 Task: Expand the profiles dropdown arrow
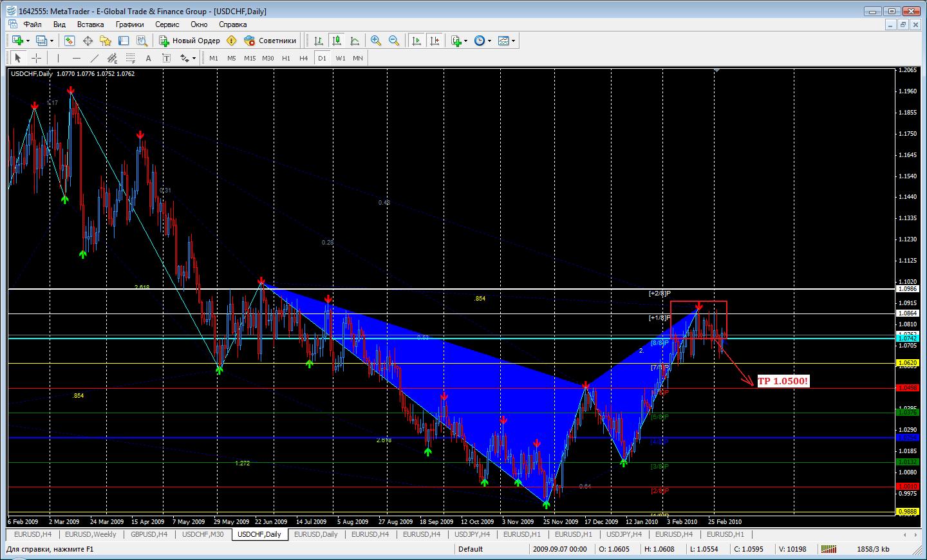pos(52,41)
